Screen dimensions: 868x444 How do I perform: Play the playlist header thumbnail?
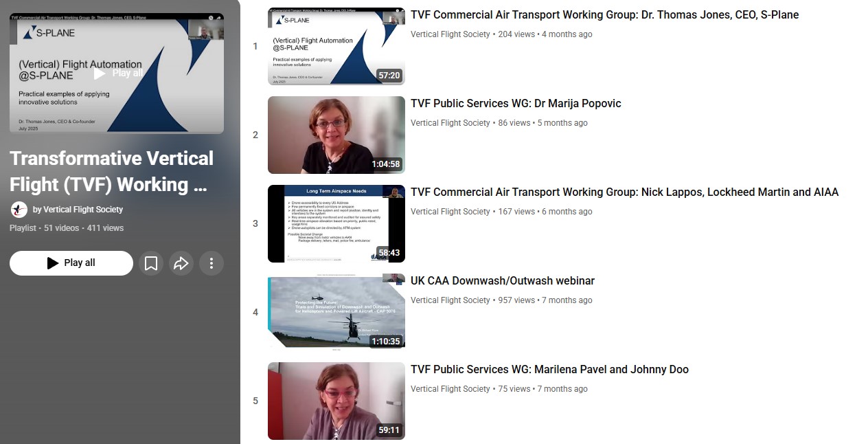[x=117, y=73]
